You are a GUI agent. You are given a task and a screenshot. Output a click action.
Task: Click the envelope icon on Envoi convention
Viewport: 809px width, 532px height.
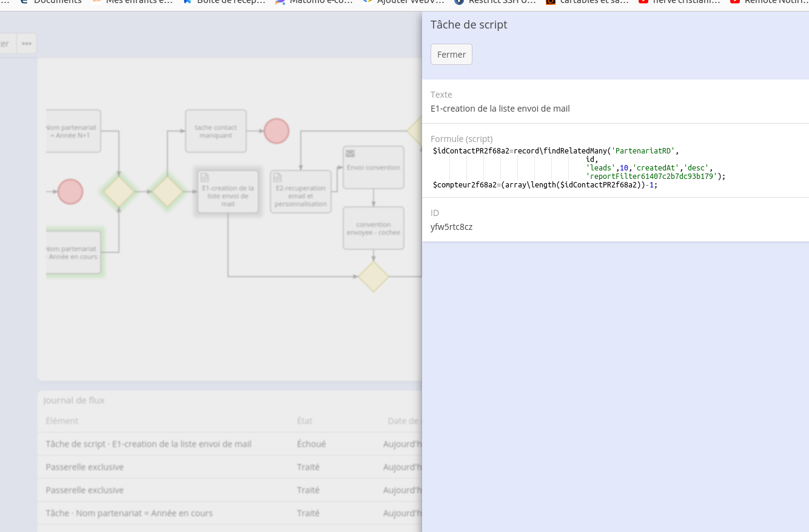pos(350,154)
